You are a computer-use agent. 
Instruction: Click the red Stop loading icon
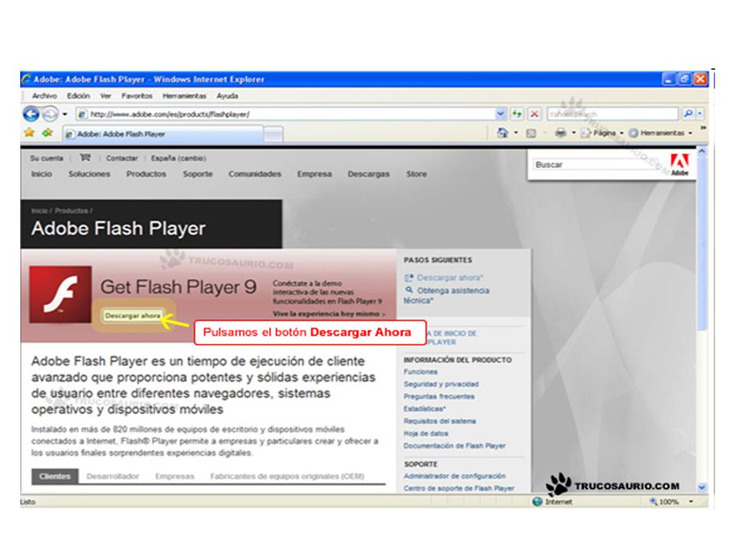pos(535,114)
